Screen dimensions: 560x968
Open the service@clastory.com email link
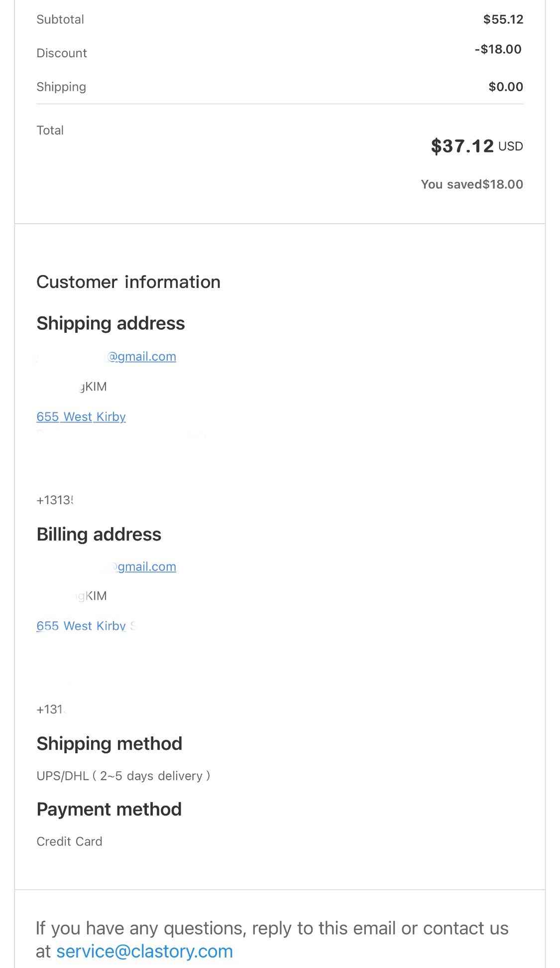click(144, 951)
